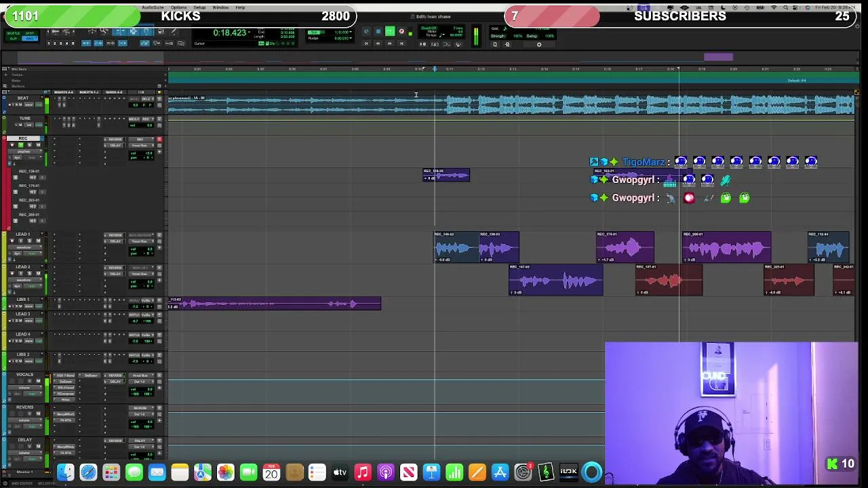
Task: Toggle Grid edit mode
Action: coord(30,39)
